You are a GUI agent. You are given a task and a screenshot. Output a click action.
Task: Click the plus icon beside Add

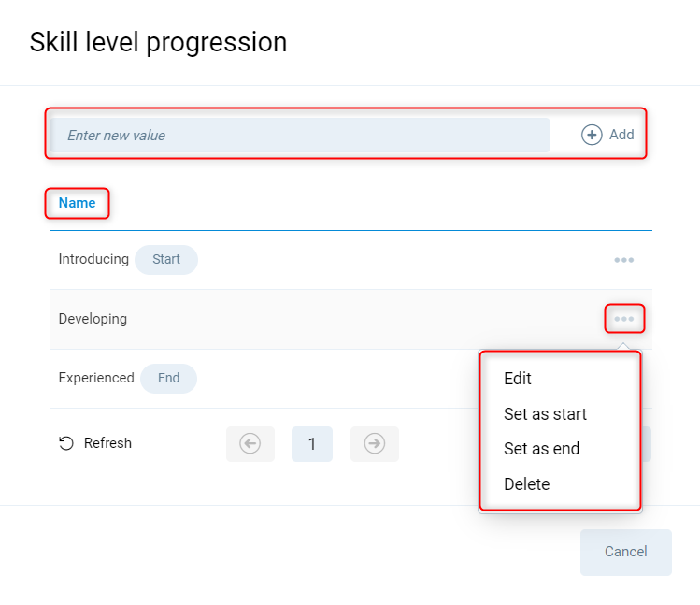click(592, 135)
